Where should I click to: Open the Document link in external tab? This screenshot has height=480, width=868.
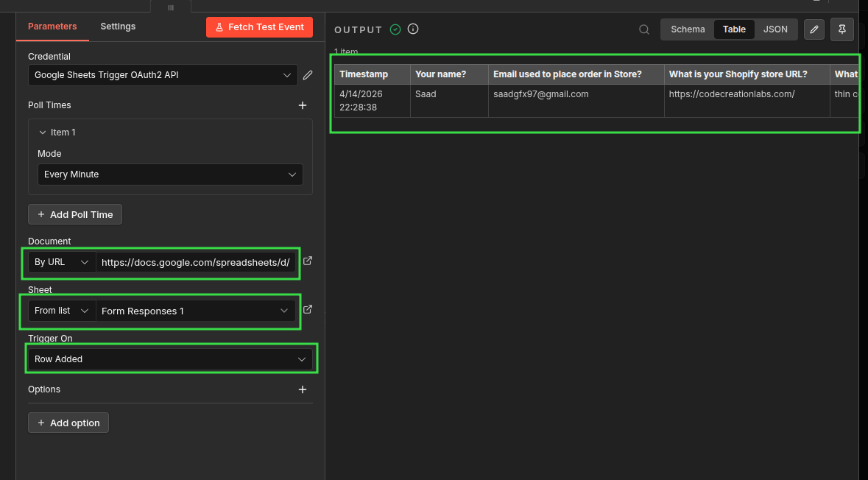308,261
